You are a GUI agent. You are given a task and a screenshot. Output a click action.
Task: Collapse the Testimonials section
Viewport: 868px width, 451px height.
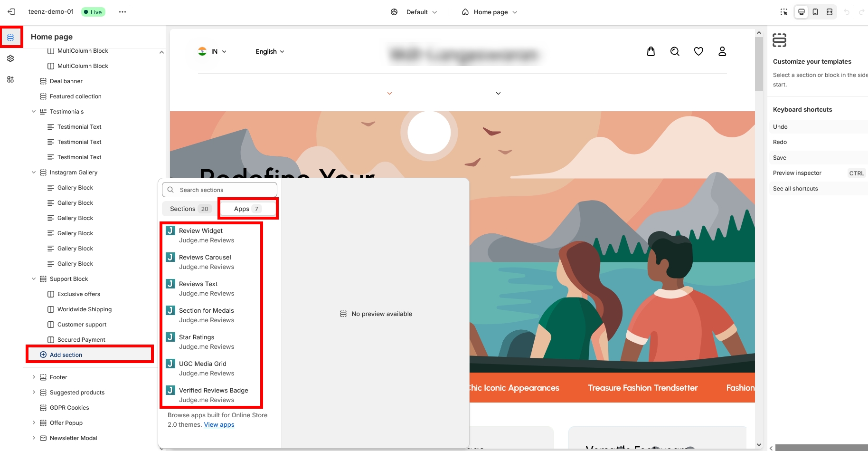34,112
